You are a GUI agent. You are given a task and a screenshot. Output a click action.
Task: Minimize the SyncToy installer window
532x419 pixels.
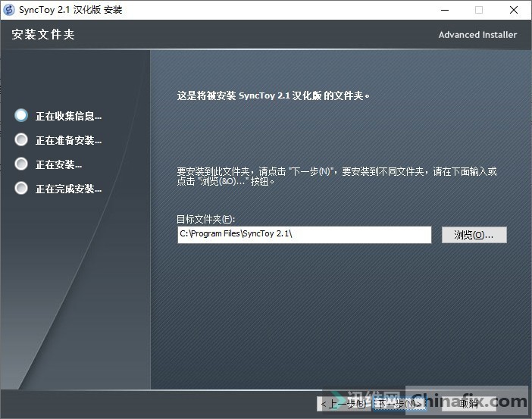[x=445, y=10]
